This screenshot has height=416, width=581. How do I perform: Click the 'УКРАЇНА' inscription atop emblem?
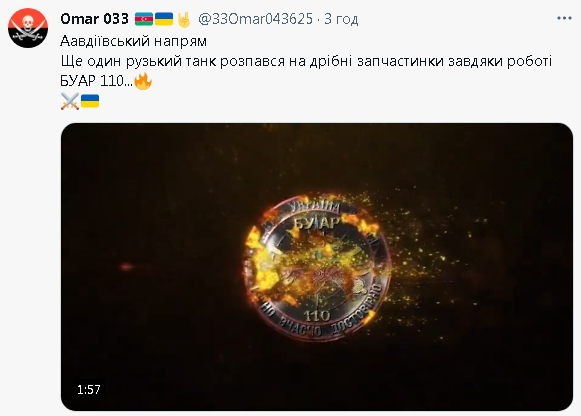[x=315, y=206]
